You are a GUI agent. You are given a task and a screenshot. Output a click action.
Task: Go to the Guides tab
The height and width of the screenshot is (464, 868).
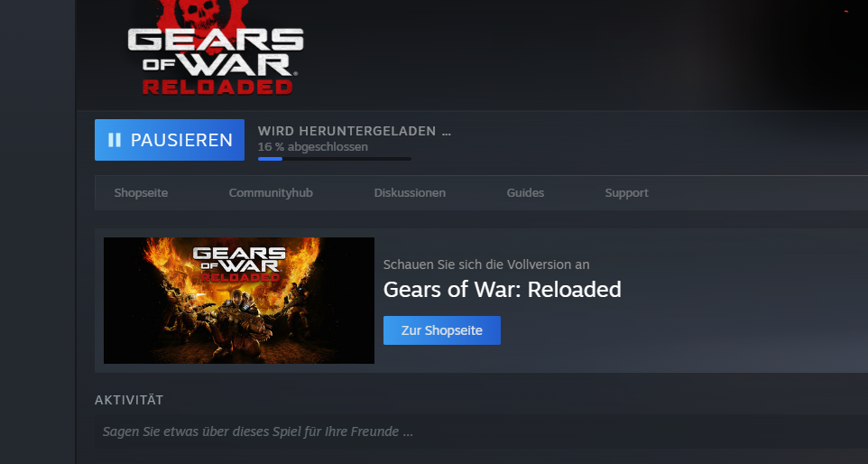[x=525, y=192]
